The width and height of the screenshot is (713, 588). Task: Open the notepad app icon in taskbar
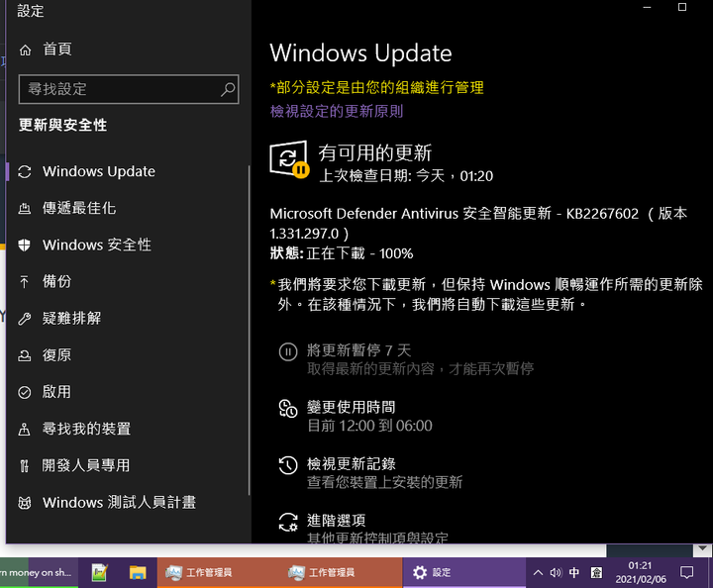pyautogui.click(x=99, y=572)
